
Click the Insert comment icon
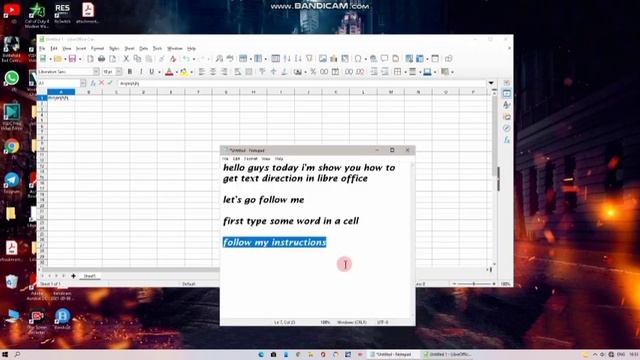click(x=384, y=59)
